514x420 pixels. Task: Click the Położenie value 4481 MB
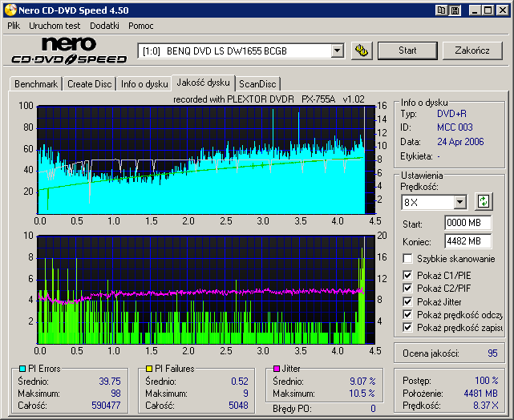pos(481,393)
